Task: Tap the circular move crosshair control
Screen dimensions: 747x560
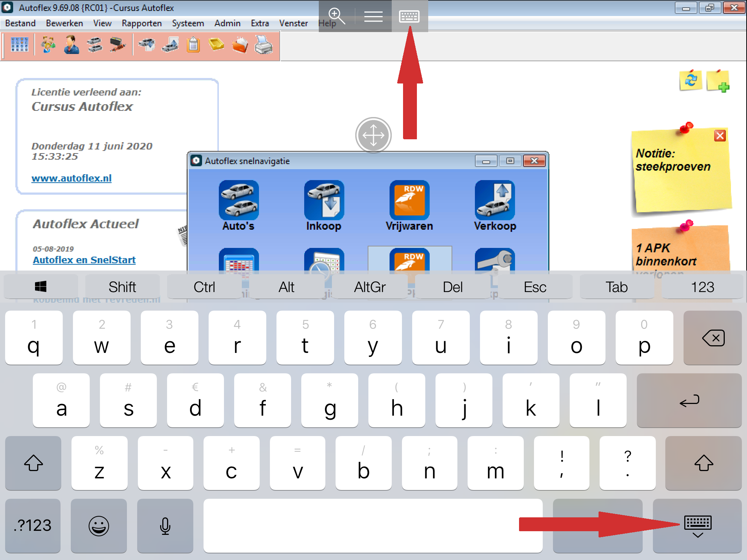Action: point(373,135)
